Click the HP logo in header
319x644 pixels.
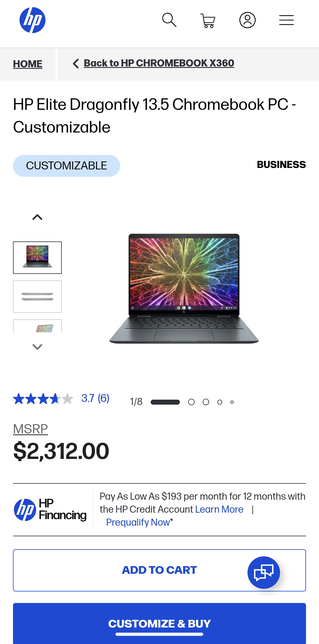tap(32, 20)
